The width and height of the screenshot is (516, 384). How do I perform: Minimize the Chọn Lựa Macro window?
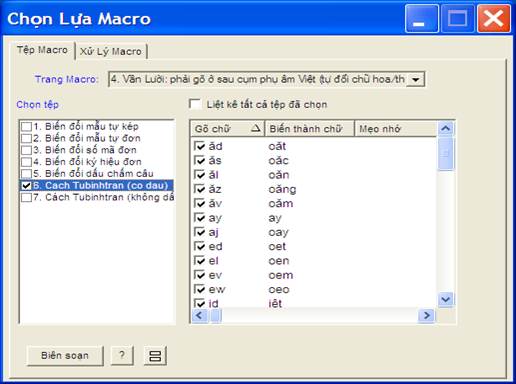click(x=421, y=19)
